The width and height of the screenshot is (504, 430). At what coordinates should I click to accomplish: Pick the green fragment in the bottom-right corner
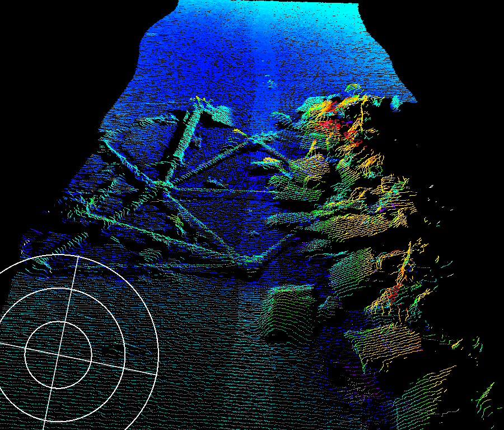tap(484, 395)
